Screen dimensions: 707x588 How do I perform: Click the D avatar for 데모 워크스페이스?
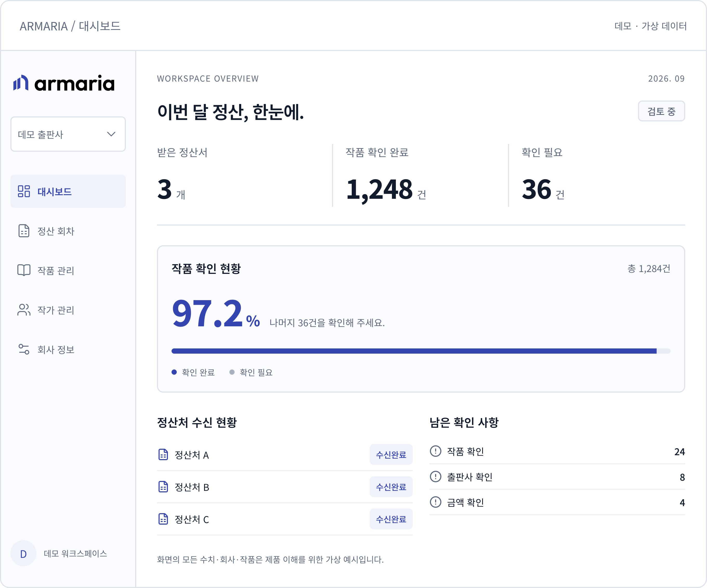click(x=23, y=553)
